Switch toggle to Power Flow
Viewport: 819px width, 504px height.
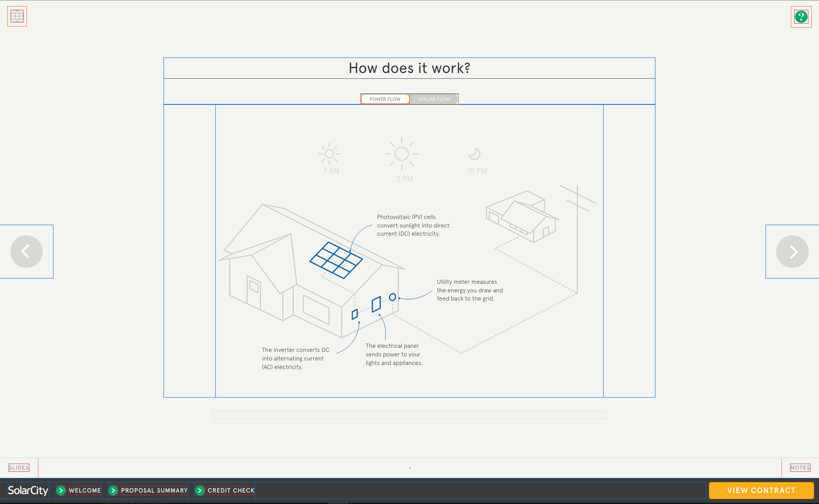tap(385, 99)
